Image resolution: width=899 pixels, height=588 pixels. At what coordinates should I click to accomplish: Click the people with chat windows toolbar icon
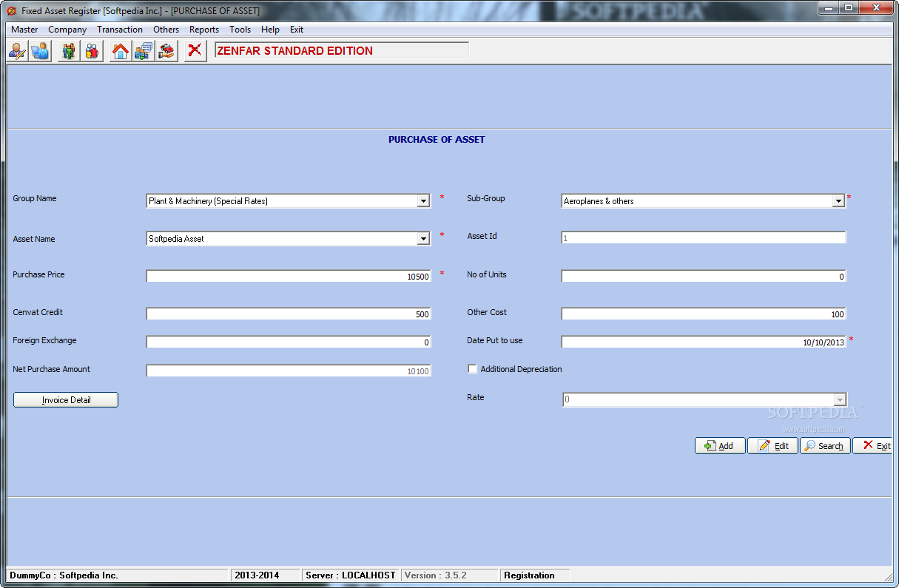(144, 51)
